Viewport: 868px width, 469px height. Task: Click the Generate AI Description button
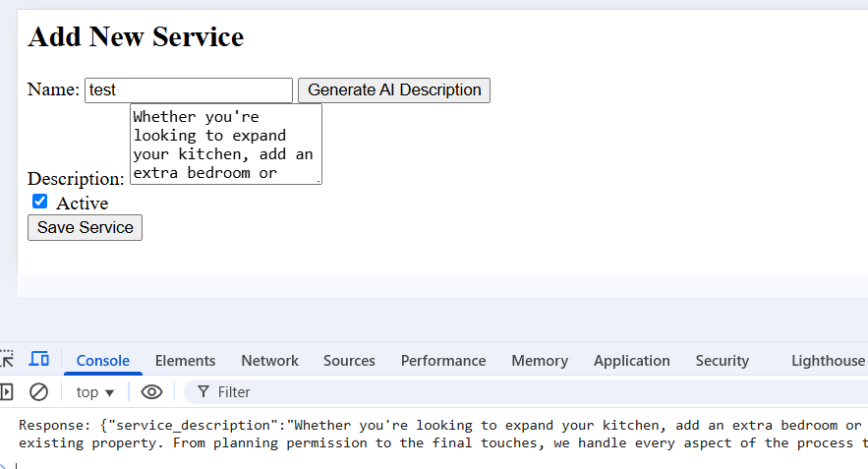(x=394, y=90)
